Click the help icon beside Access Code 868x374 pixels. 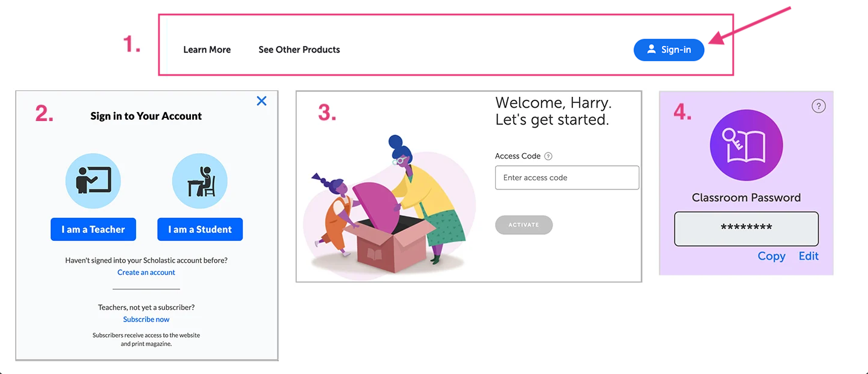point(548,156)
